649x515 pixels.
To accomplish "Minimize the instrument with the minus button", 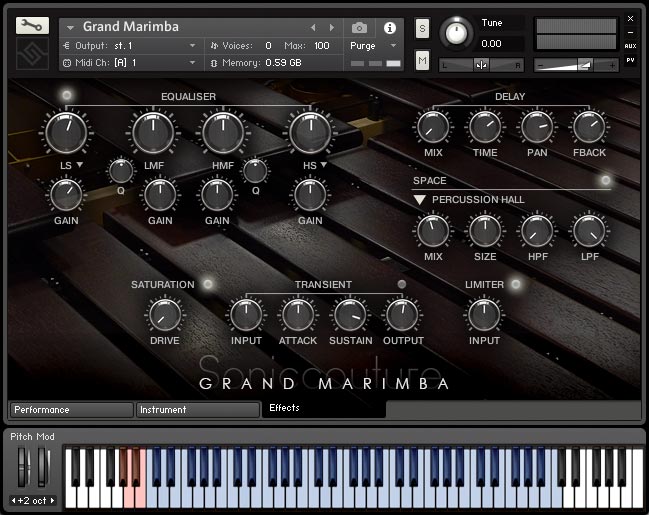I will [x=630, y=33].
